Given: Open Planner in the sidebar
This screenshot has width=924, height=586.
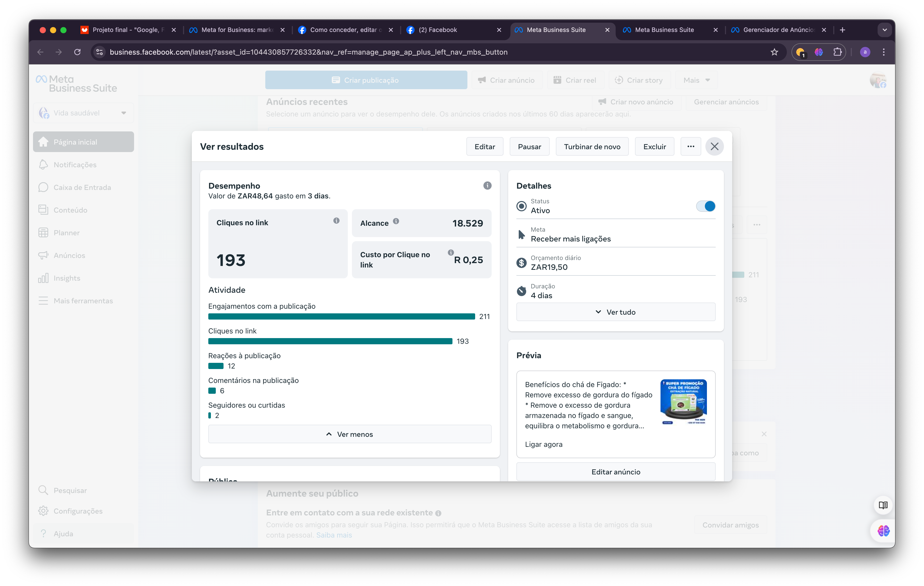Looking at the screenshot, I should (x=83, y=232).
